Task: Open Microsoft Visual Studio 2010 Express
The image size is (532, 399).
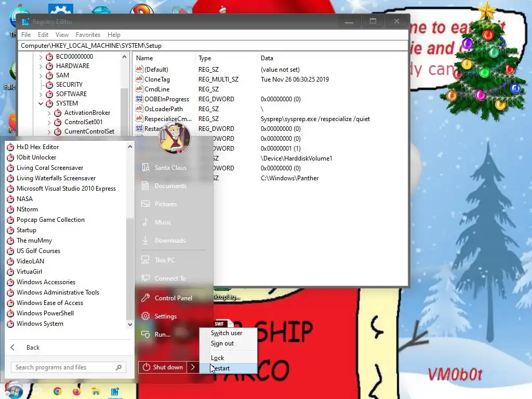Action: click(66, 189)
